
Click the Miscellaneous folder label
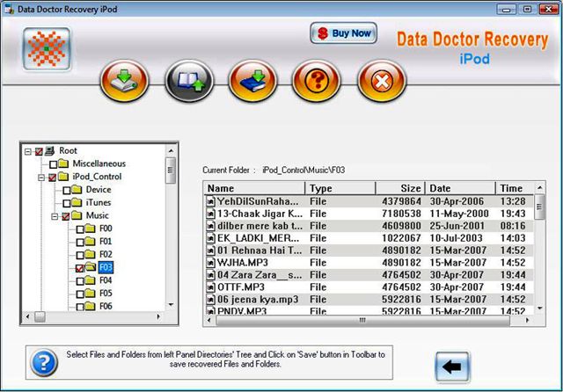coord(99,163)
